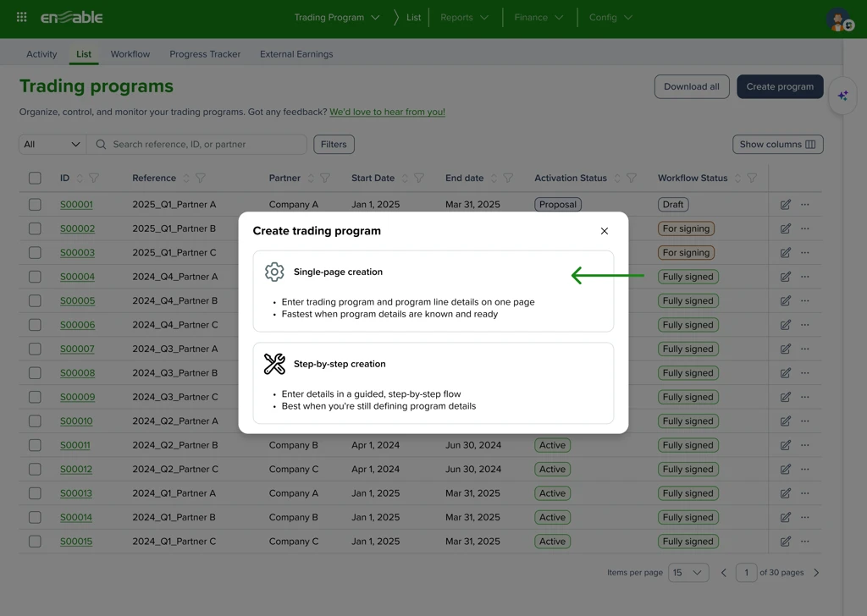
Task: Click the AI sparkle assistant icon
Action: point(842,96)
